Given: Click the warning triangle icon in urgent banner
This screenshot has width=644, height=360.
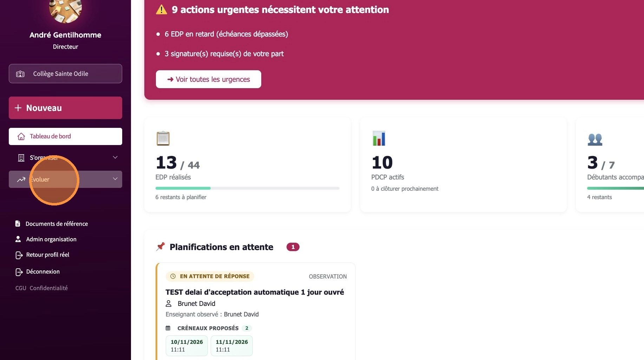Looking at the screenshot, I should 161,9.
